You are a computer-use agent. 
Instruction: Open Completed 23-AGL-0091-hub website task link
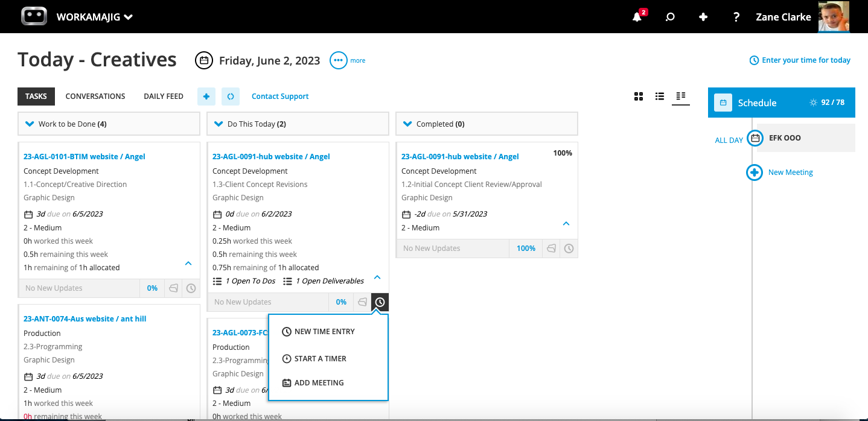(460, 157)
